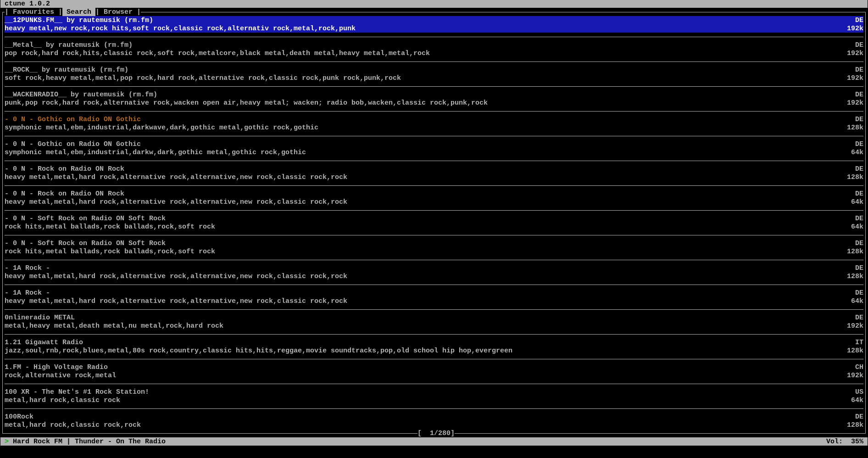The image size is (868, 458).
Task: Select the __ROCK__ by rautemusik station
Action: point(434,74)
